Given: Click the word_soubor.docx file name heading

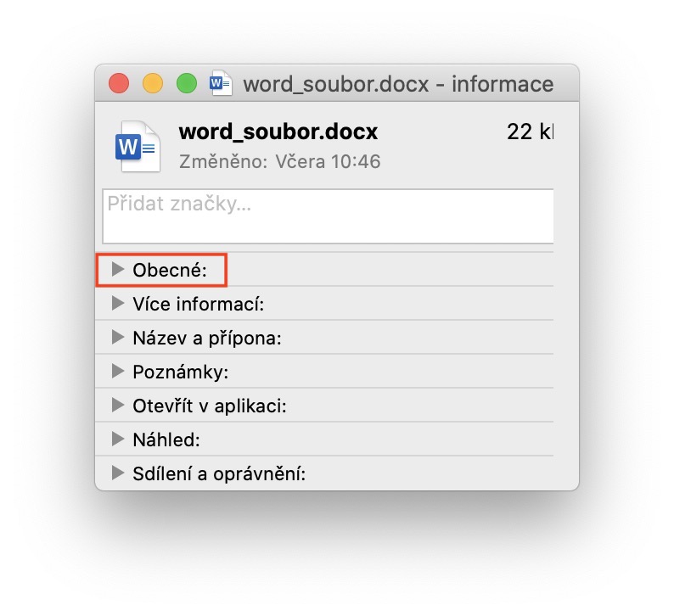Looking at the screenshot, I should [278, 132].
